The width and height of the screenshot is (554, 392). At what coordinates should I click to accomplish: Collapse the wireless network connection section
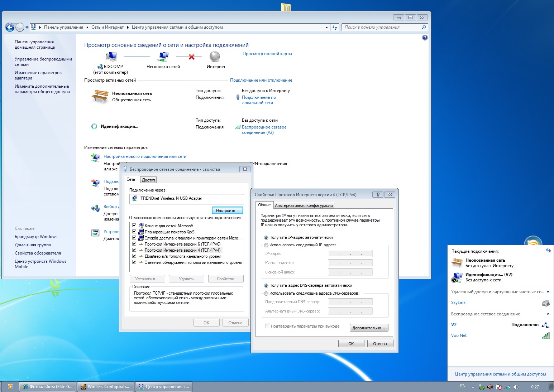pos(548,314)
